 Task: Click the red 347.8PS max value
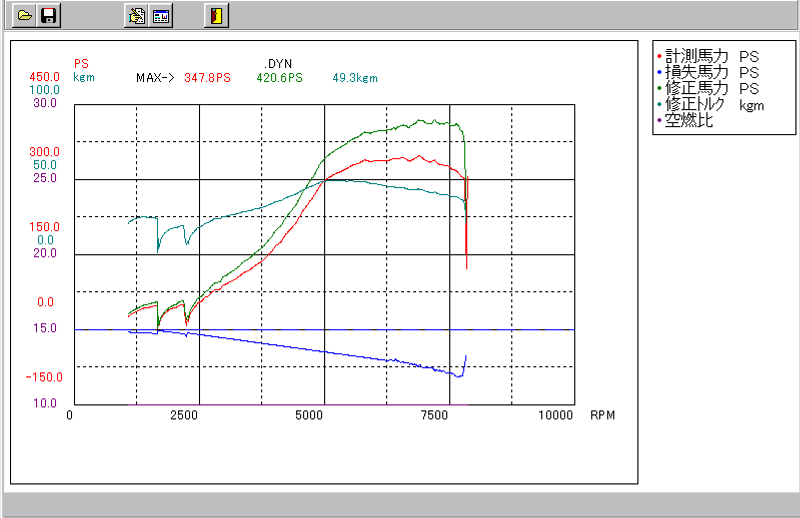tap(207, 77)
